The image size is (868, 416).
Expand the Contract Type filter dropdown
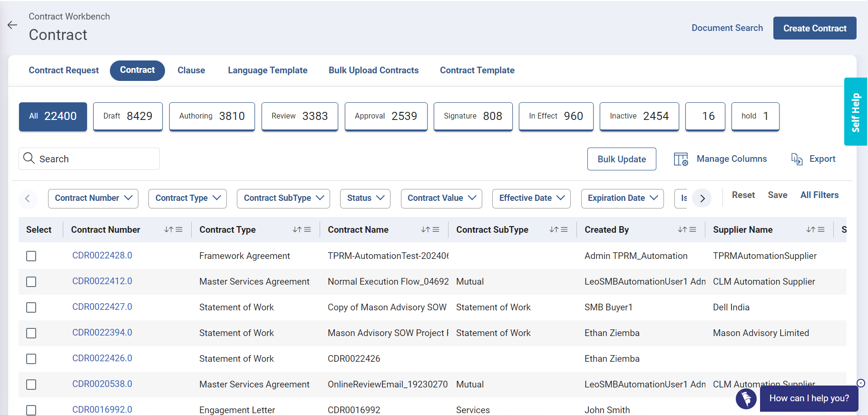(187, 198)
